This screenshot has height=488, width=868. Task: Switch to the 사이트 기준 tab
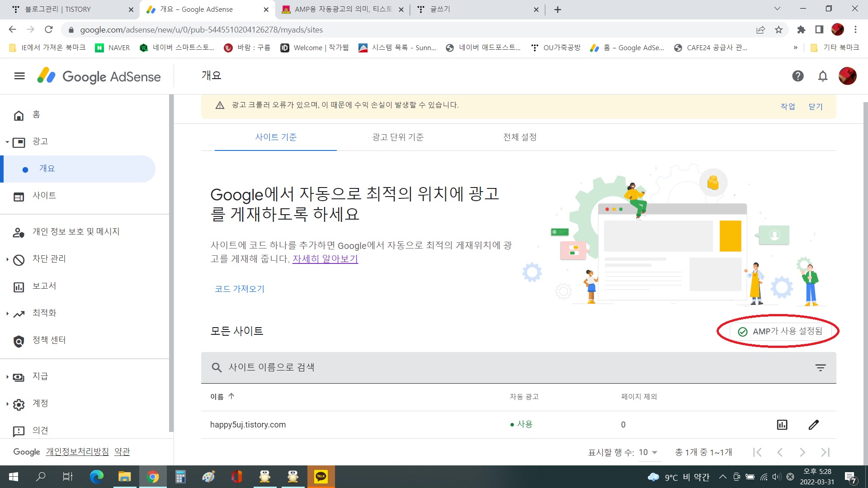276,137
